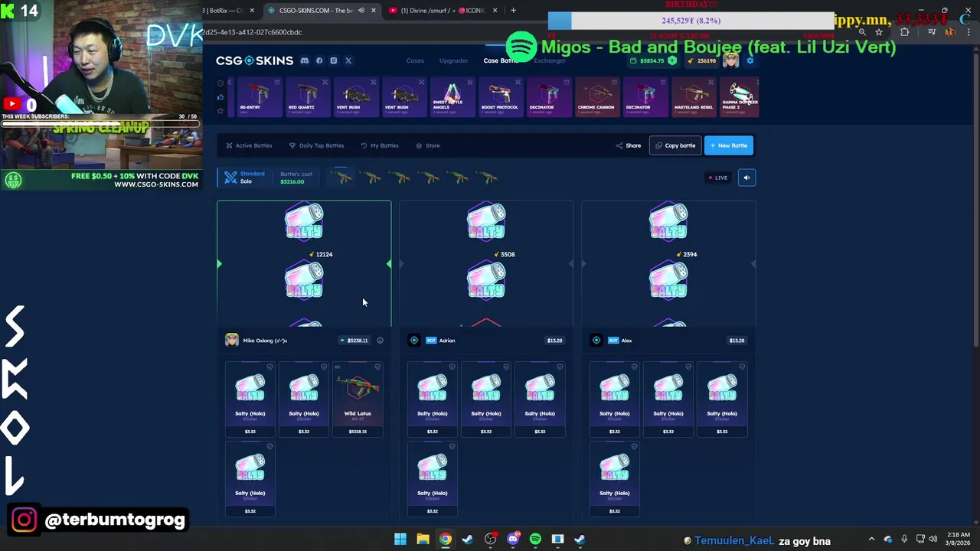Click the New Battle button

pyautogui.click(x=729, y=145)
